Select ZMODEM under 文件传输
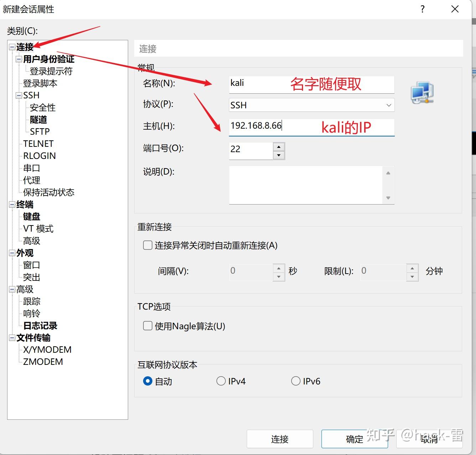 pos(42,362)
